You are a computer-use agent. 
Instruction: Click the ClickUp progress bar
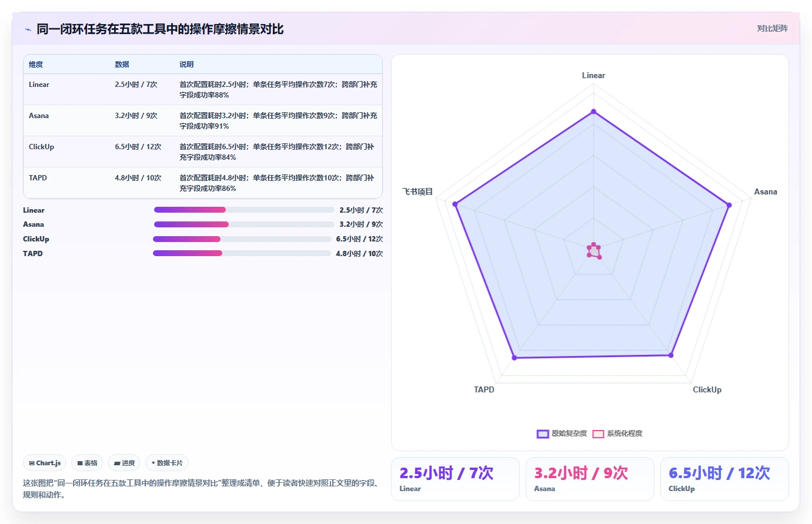[242, 239]
